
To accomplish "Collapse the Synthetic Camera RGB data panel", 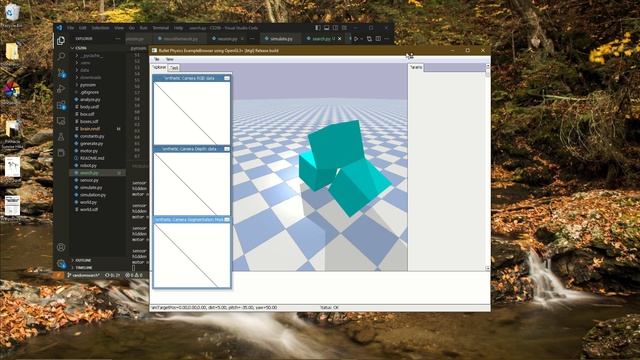I will click(x=227, y=78).
